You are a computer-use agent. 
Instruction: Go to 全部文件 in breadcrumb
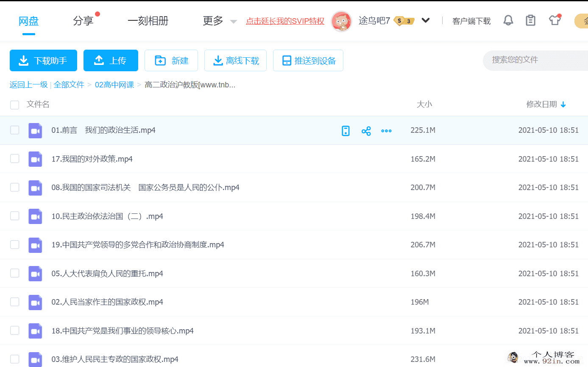pos(69,85)
